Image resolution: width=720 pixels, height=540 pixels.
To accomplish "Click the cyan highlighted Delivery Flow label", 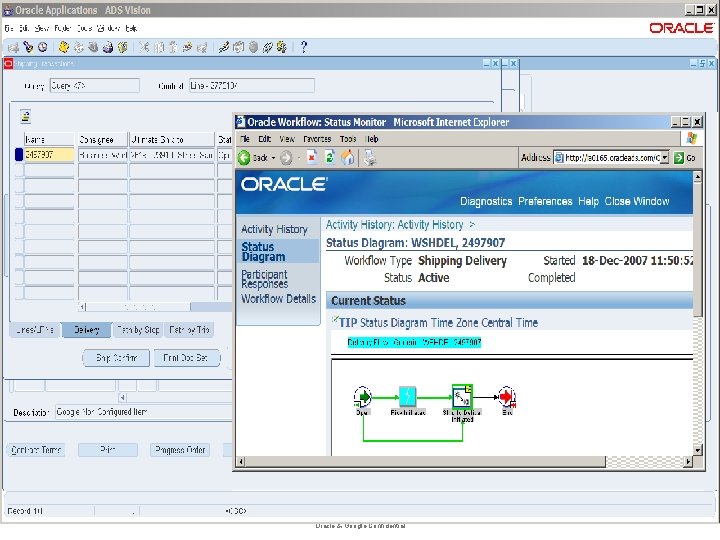I will coord(414,342).
